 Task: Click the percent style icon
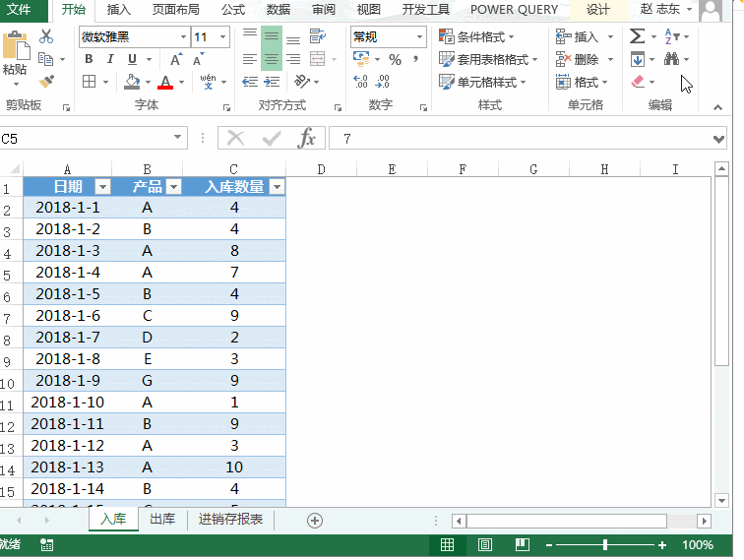click(x=395, y=60)
